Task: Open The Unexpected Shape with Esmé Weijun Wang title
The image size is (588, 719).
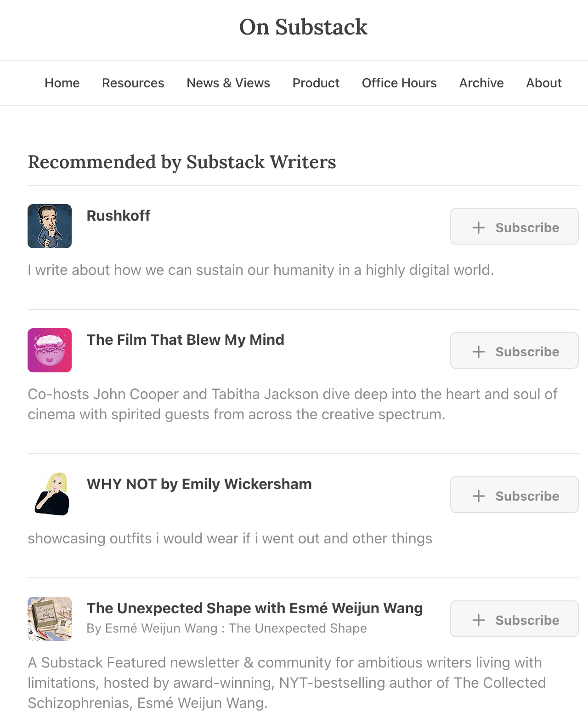Action: pyautogui.click(x=255, y=608)
